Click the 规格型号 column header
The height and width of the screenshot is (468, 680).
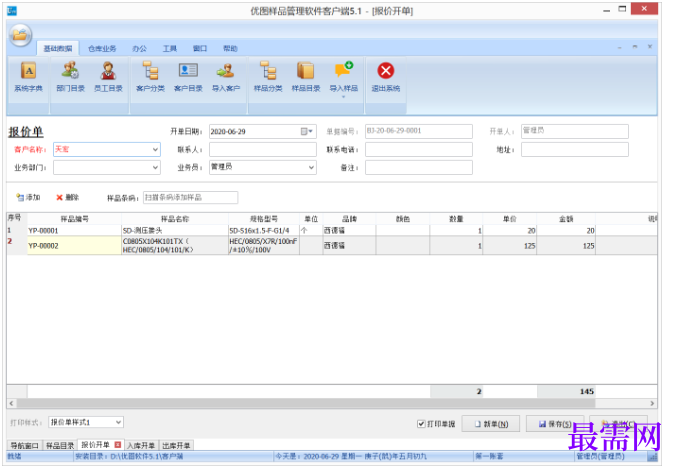pyautogui.click(x=264, y=219)
